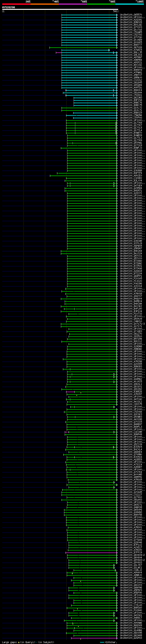Click the UniRef100_C5WZN4 label
The height and width of the screenshot is (644, 146).
coord(131,115)
